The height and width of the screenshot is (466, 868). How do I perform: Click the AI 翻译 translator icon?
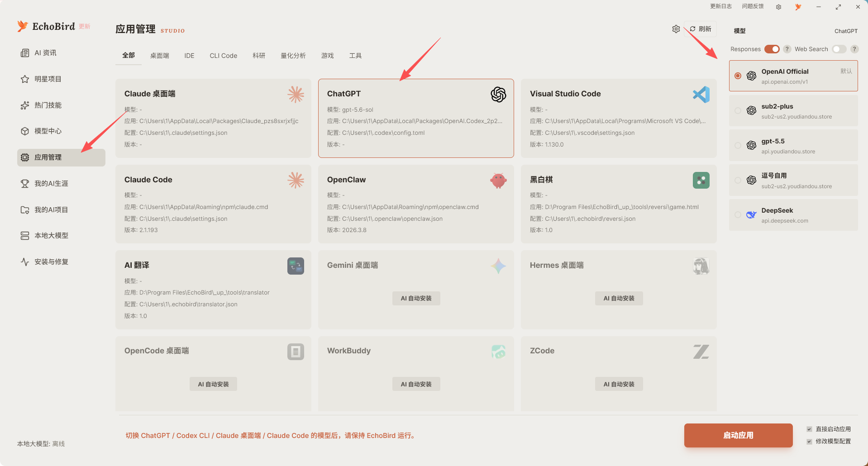coord(296,266)
